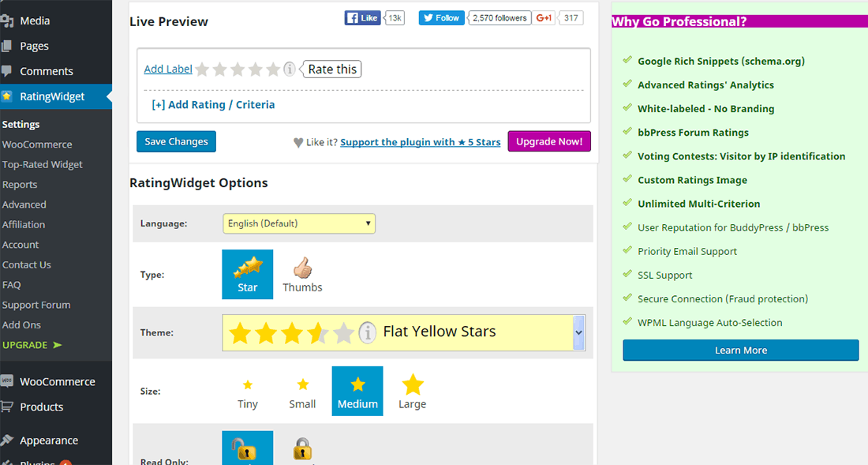Open the Media menu item
The height and width of the screenshot is (465, 868).
(x=35, y=21)
